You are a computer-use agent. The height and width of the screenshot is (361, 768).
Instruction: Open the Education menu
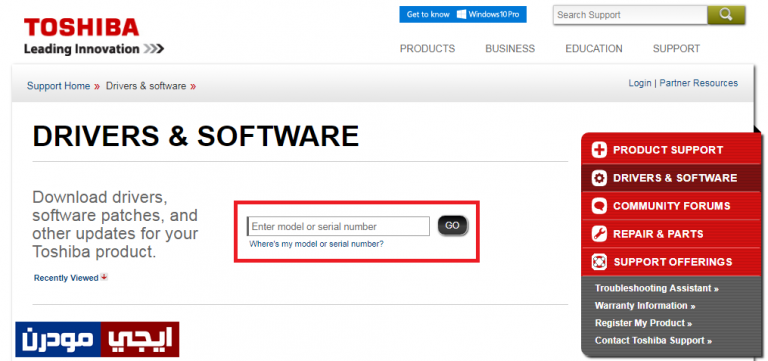pos(594,48)
